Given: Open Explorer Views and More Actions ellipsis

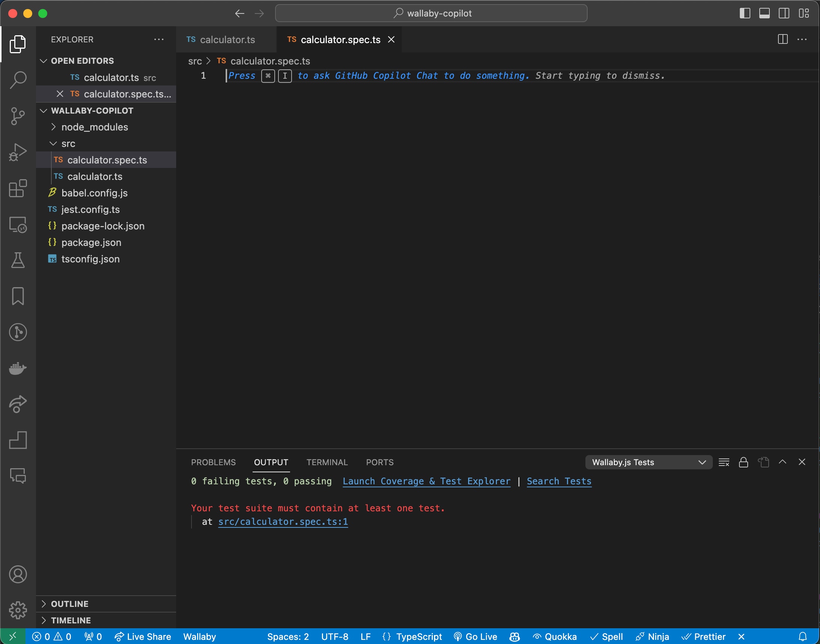Looking at the screenshot, I should [159, 39].
